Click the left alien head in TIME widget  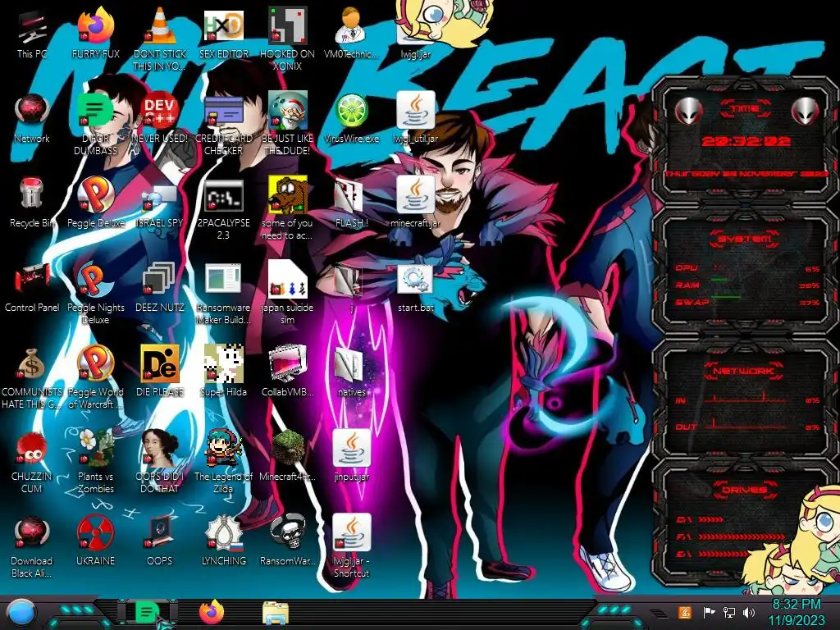tap(689, 112)
